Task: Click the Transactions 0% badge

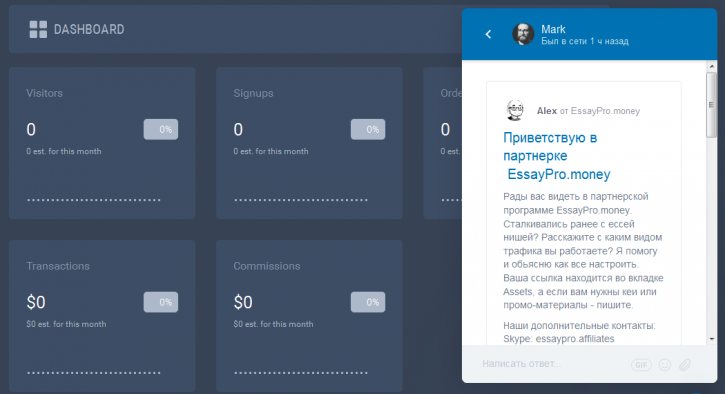Action: [161, 302]
